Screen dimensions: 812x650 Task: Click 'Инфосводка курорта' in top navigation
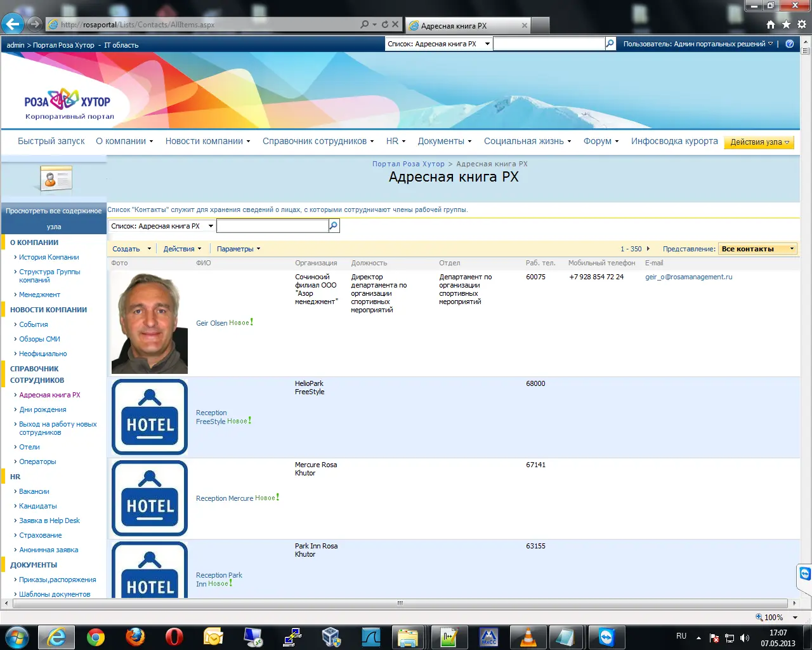coord(674,141)
